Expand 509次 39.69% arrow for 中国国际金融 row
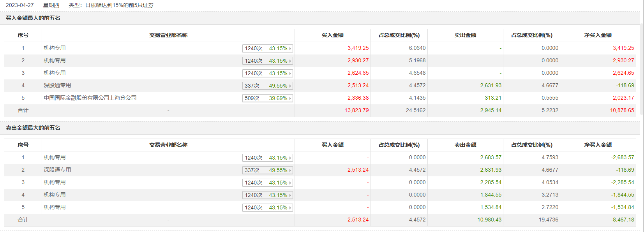This screenshot has width=644, height=232. pos(290,98)
